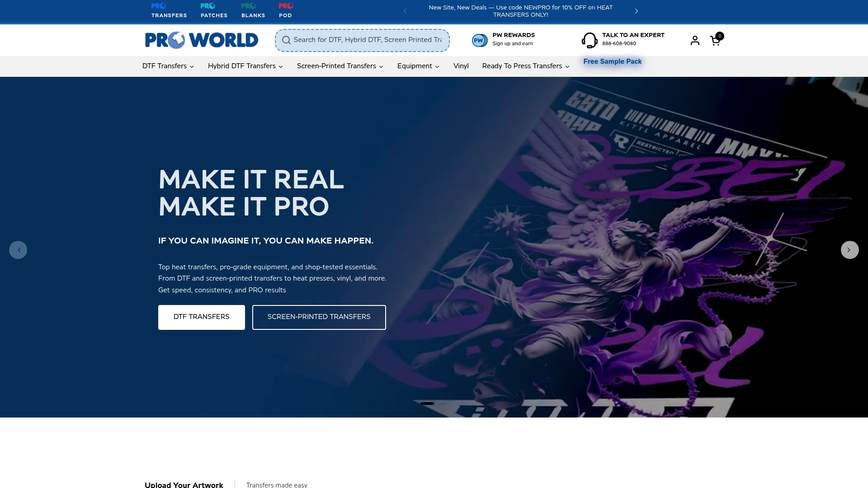
Task: Click the Talk to an Expert text
Action: pos(633,35)
